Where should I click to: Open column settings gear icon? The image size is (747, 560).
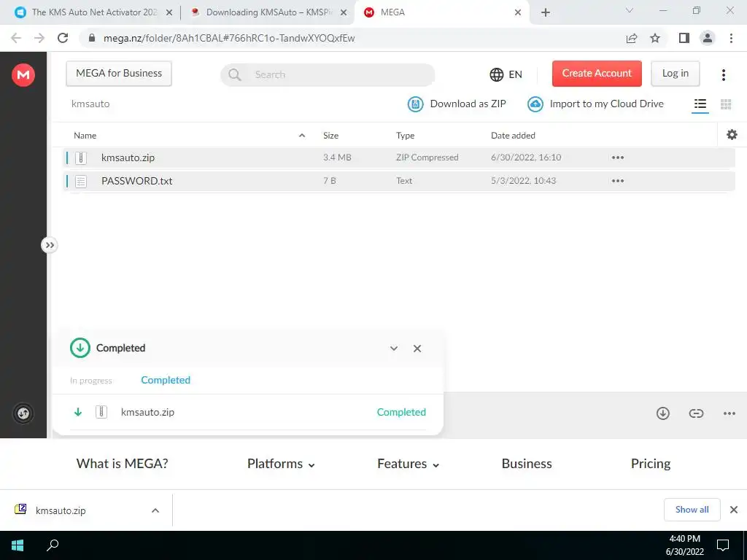[732, 135]
